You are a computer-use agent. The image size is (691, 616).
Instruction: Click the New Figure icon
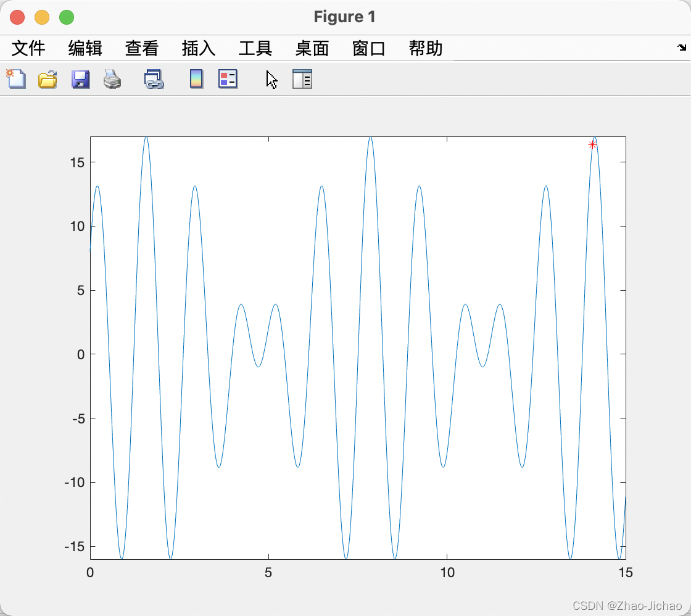point(16,80)
